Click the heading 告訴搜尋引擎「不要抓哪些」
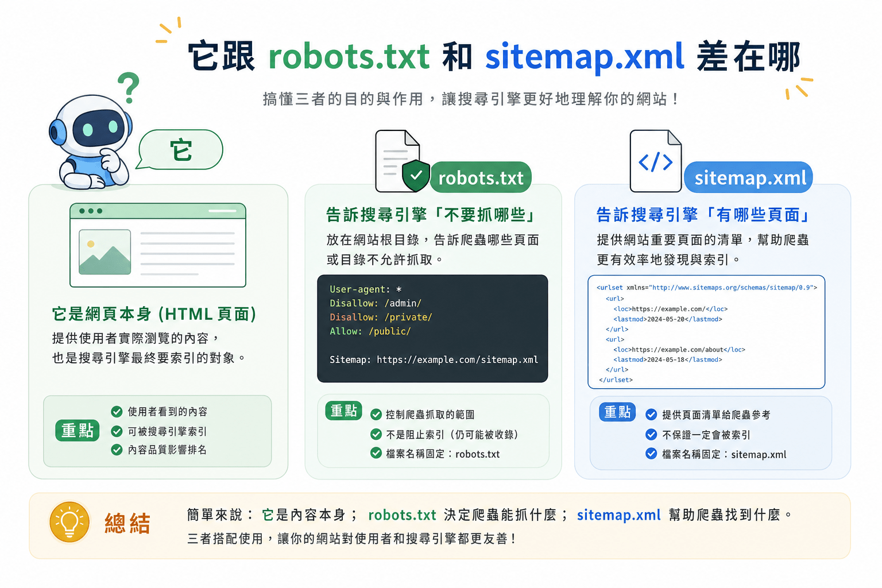The height and width of the screenshot is (588, 882). pos(430,215)
